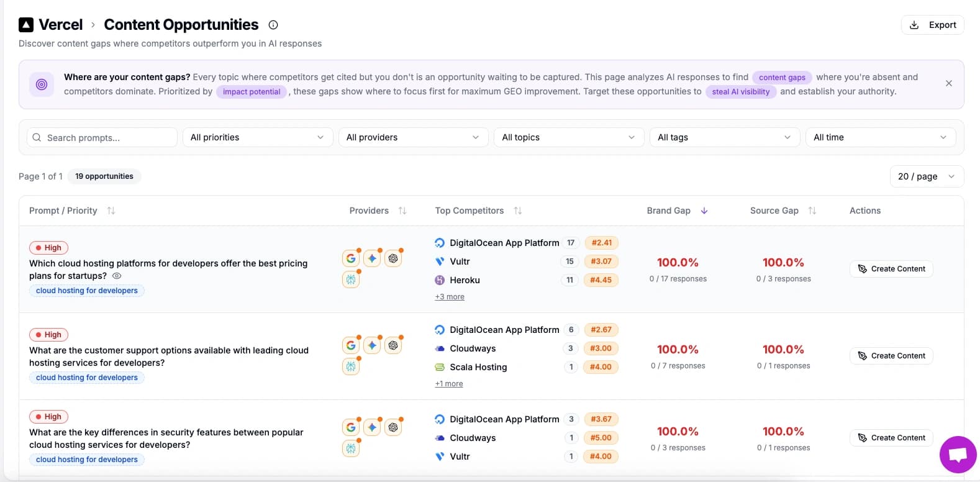Sort by Providers column

[402, 211]
